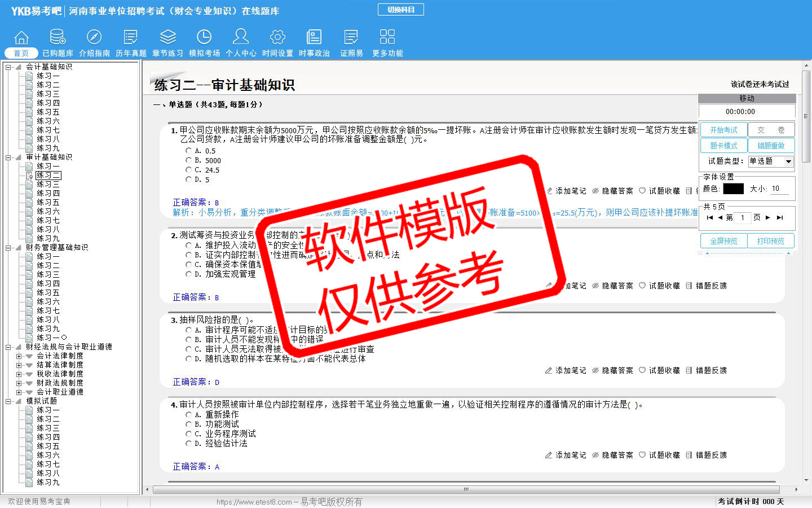Viewport: 812px width, 508px height.
Task: Open 章节练习 chapter practice icon
Action: 167,38
